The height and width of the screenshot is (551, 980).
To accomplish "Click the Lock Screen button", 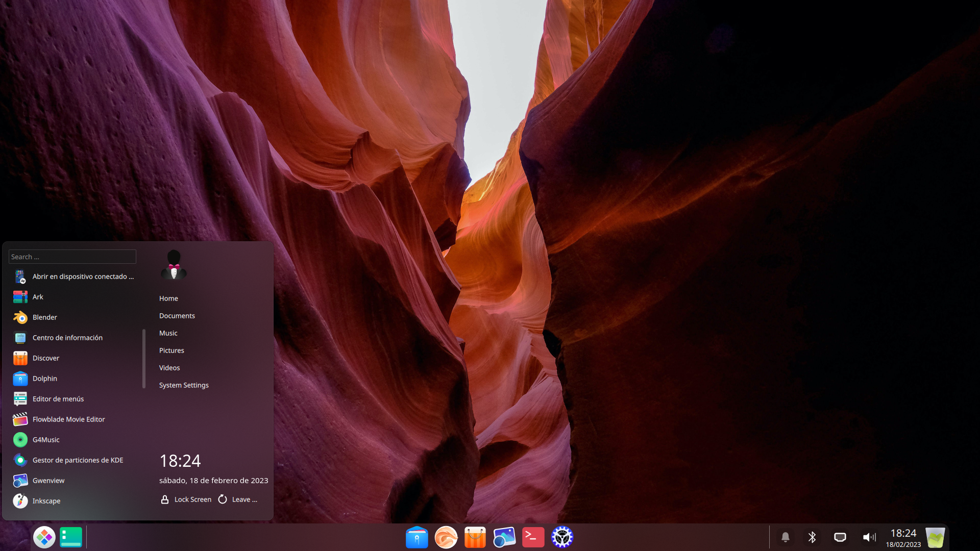I will click(x=186, y=499).
